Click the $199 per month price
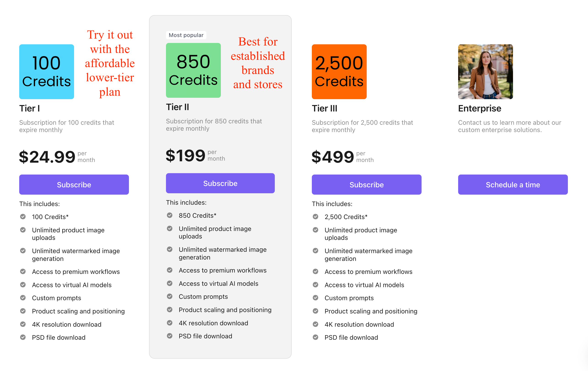 [195, 155]
